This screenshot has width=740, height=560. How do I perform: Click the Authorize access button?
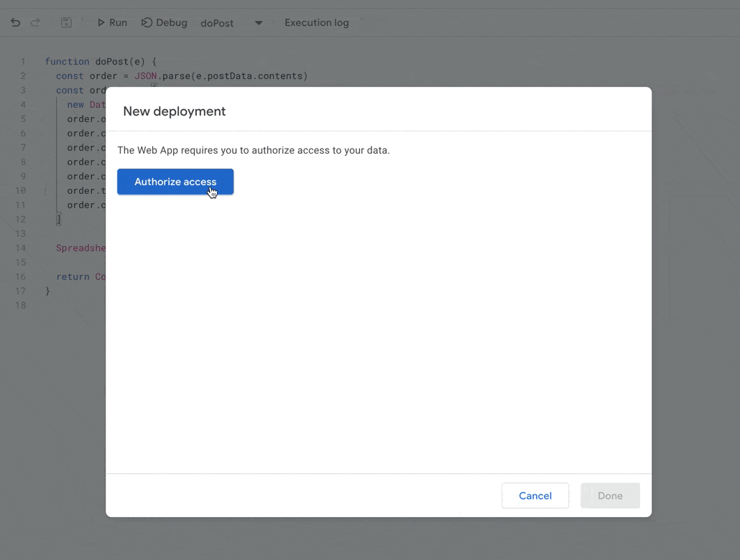point(175,182)
